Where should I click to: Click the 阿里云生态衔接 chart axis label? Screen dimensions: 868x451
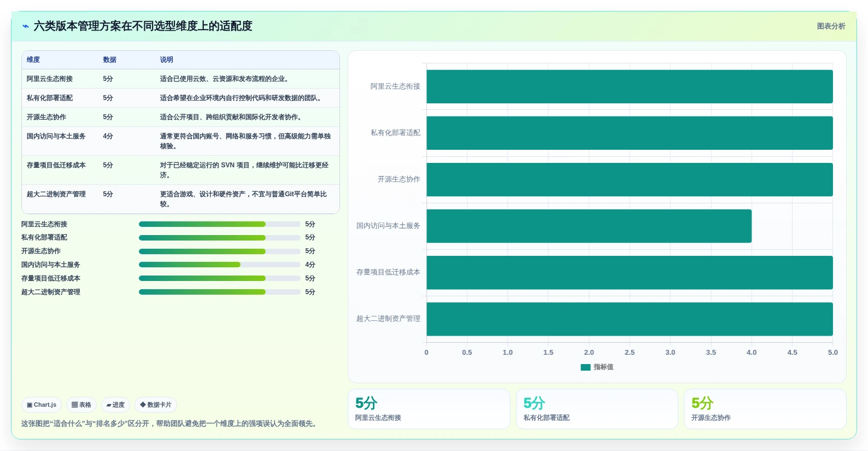395,86
